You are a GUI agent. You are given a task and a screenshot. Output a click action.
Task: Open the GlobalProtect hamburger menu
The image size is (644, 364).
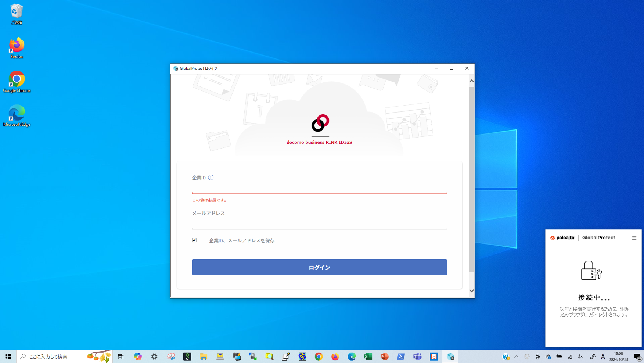(634, 238)
